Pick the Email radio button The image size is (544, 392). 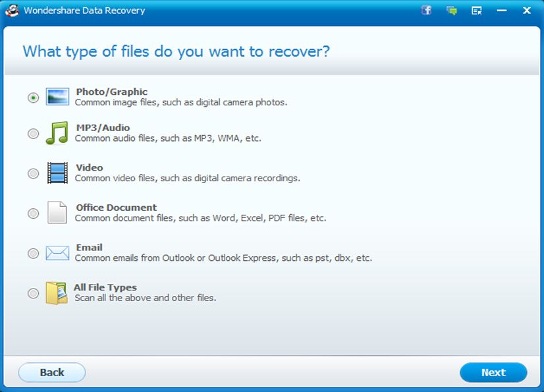coord(33,254)
